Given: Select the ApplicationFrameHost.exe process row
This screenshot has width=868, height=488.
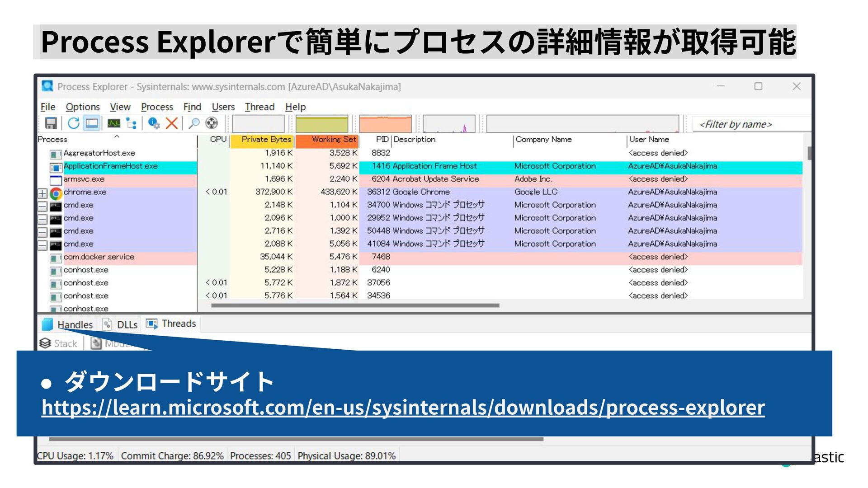Looking at the screenshot, I should pyautogui.click(x=111, y=166).
